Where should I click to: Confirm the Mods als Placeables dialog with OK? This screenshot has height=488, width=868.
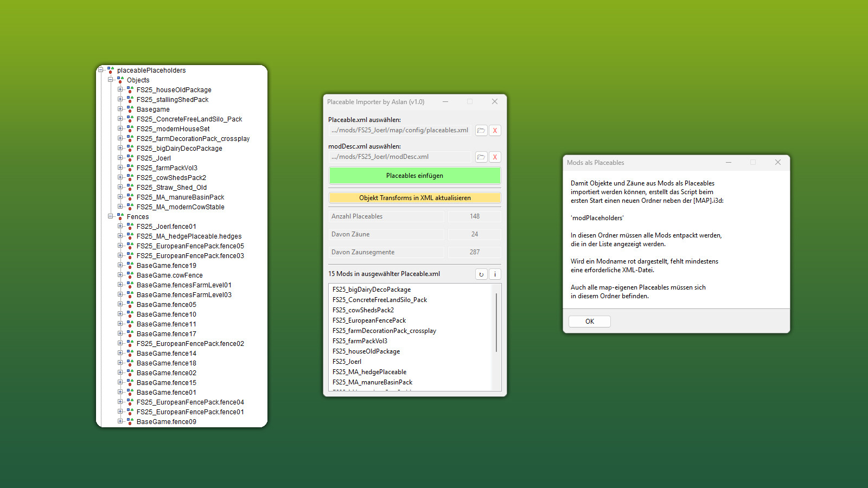tap(589, 321)
